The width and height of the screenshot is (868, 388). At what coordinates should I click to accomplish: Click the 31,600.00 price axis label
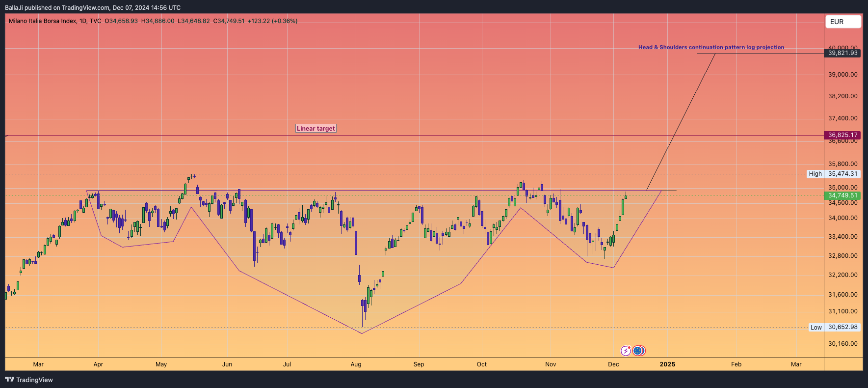pos(843,295)
